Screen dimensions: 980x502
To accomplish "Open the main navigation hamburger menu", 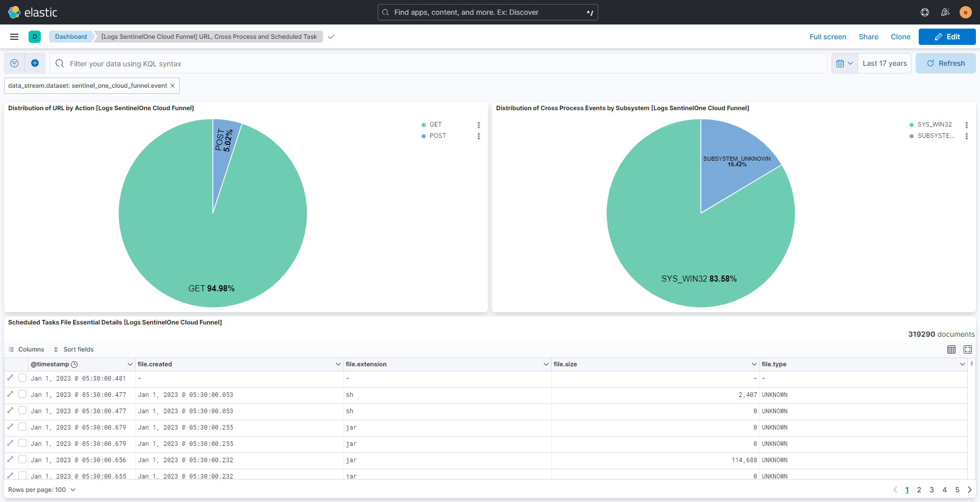I will coord(14,37).
